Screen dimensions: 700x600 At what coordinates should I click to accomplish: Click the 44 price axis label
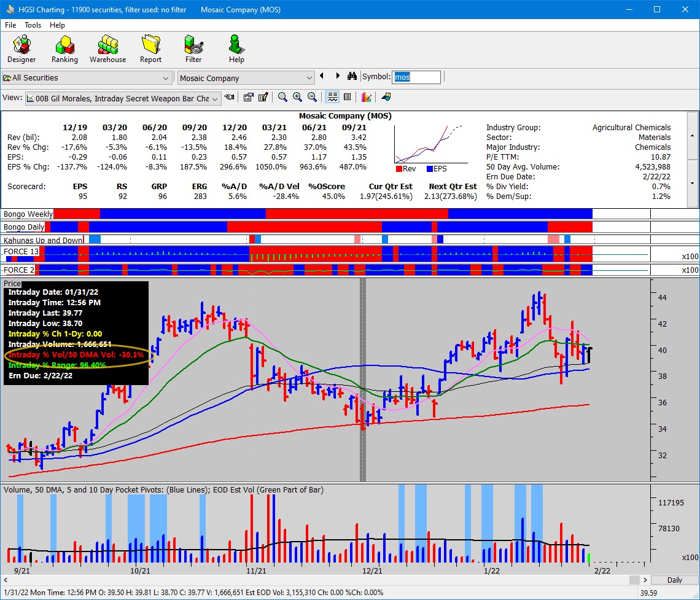click(x=663, y=298)
